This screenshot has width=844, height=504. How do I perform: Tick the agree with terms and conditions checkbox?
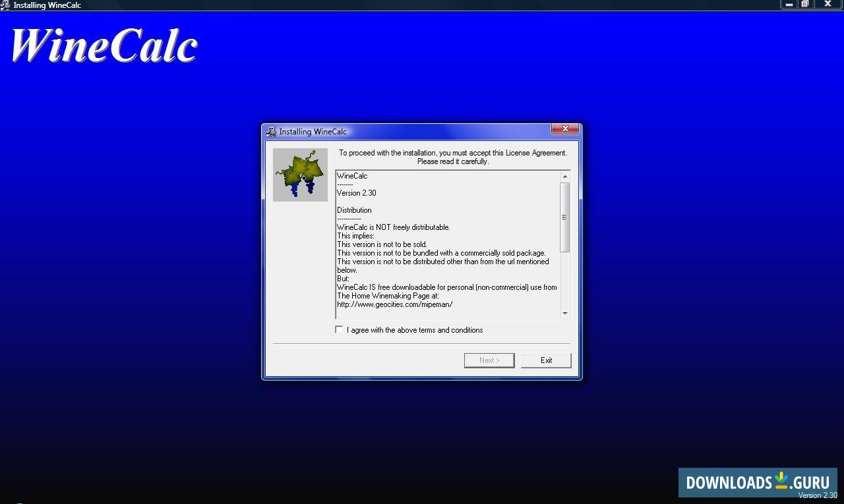[x=339, y=329]
